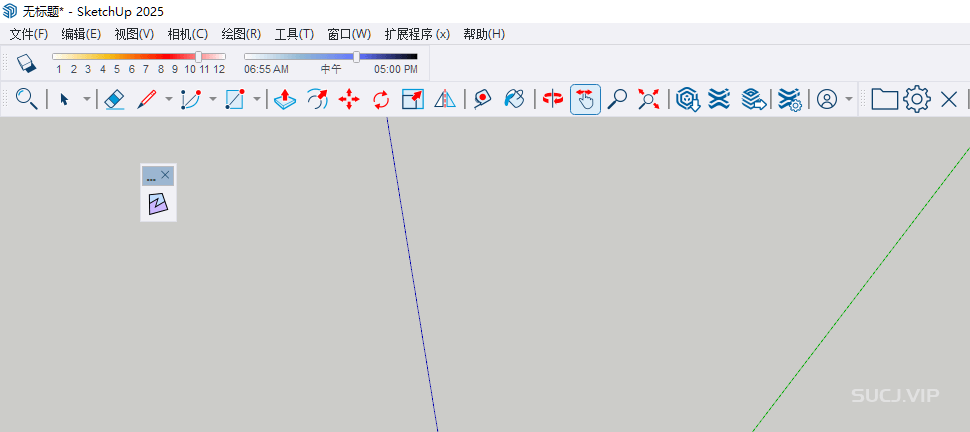Click the purple face icon in floating toolbar
This screenshot has height=432, width=970.
click(x=158, y=204)
